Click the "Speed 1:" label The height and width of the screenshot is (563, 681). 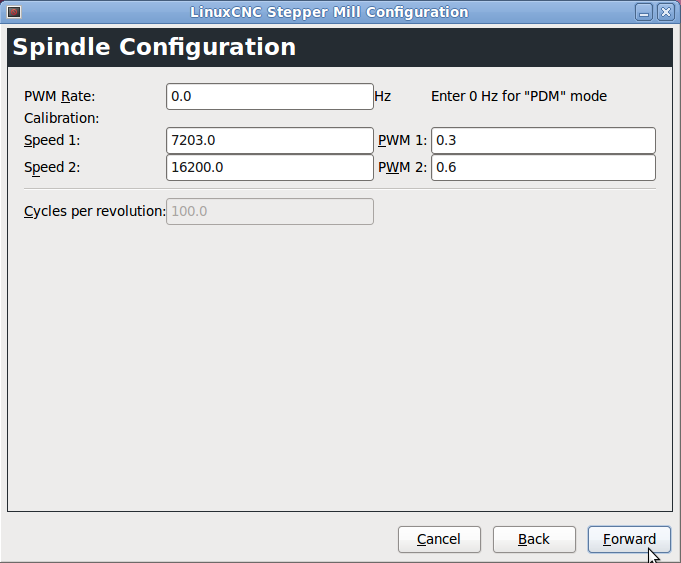click(x=52, y=140)
